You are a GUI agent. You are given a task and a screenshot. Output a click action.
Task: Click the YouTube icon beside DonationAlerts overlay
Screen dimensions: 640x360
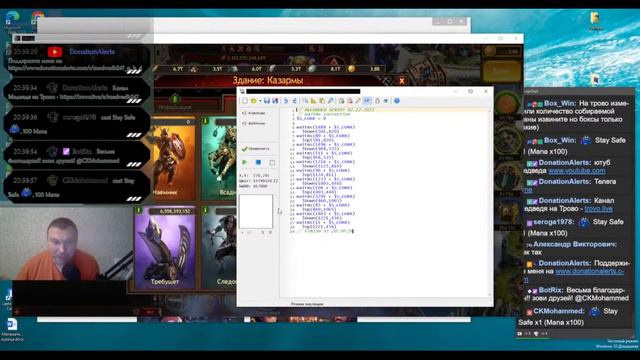(55, 52)
